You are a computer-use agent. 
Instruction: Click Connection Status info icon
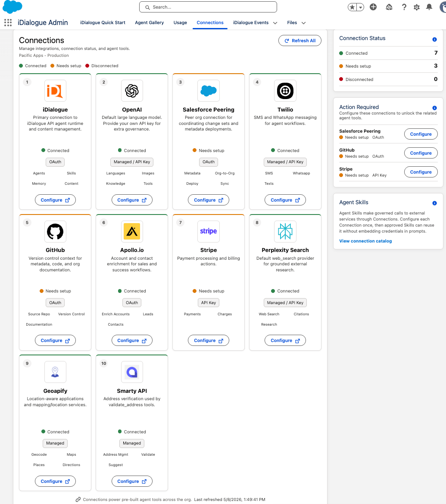434,40
